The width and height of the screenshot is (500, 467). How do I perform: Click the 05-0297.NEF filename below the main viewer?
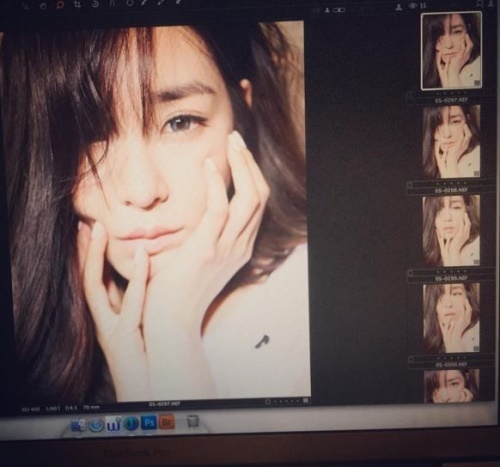point(164,404)
